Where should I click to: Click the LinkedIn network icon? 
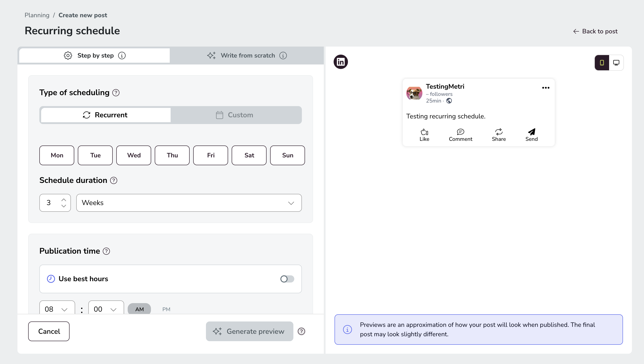[x=341, y=62]
